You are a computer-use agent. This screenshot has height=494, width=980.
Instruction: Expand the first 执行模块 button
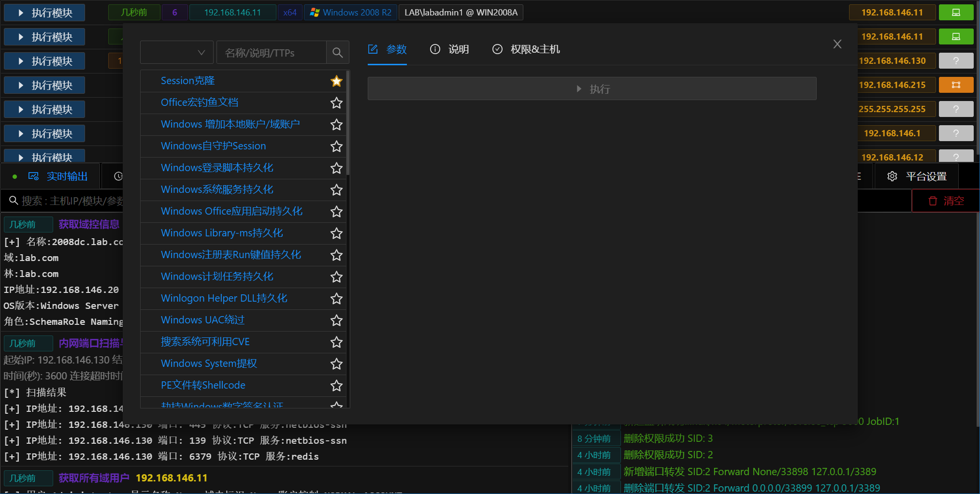44,13
